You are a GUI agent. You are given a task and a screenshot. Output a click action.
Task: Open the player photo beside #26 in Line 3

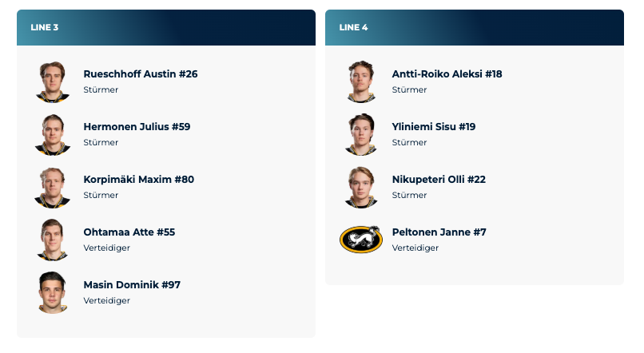[x=52, y=81]
